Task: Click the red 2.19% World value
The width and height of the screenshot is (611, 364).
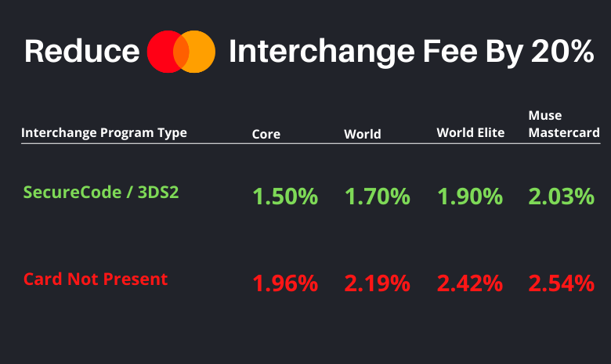Action: tap(378, 283)
